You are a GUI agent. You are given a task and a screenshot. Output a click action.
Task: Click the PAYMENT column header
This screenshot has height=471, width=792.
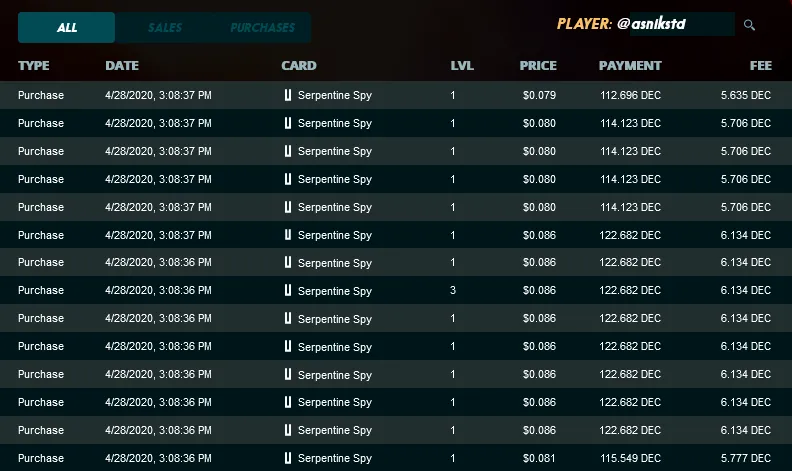click(x=630, y=66)
